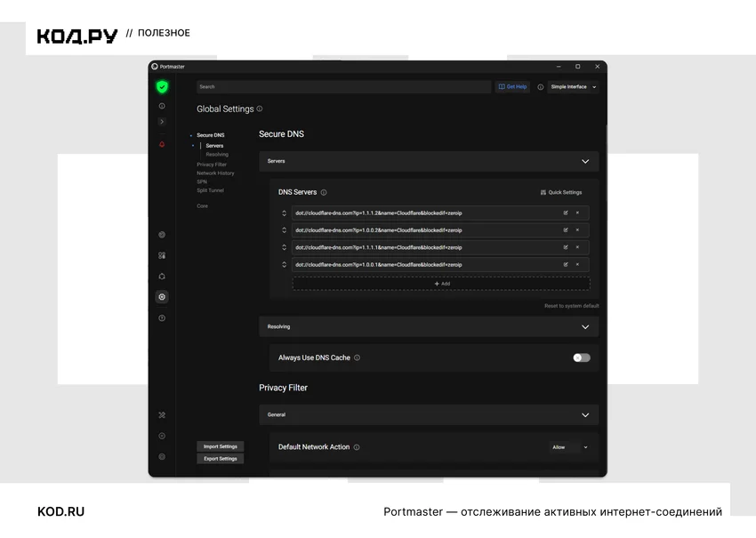Click Import Settings button
The height and width of the screenshot is (538, 756).
(x=221, y=446)
